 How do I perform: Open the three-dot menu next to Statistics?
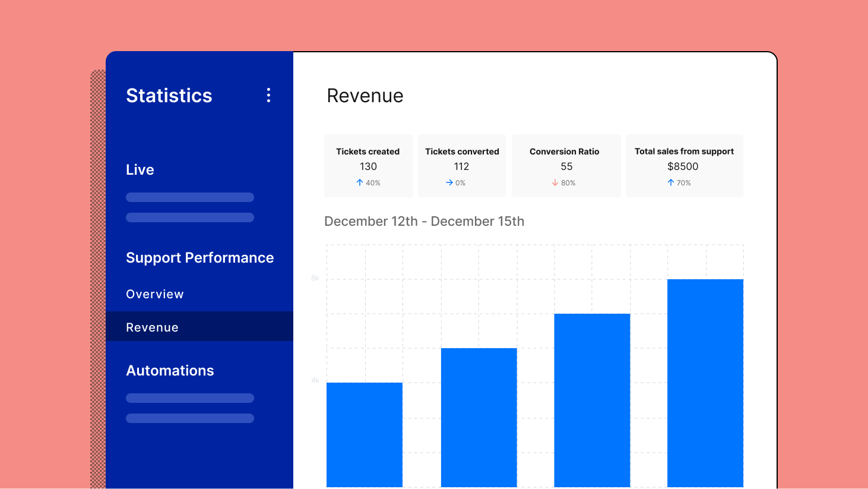point(268,95)
